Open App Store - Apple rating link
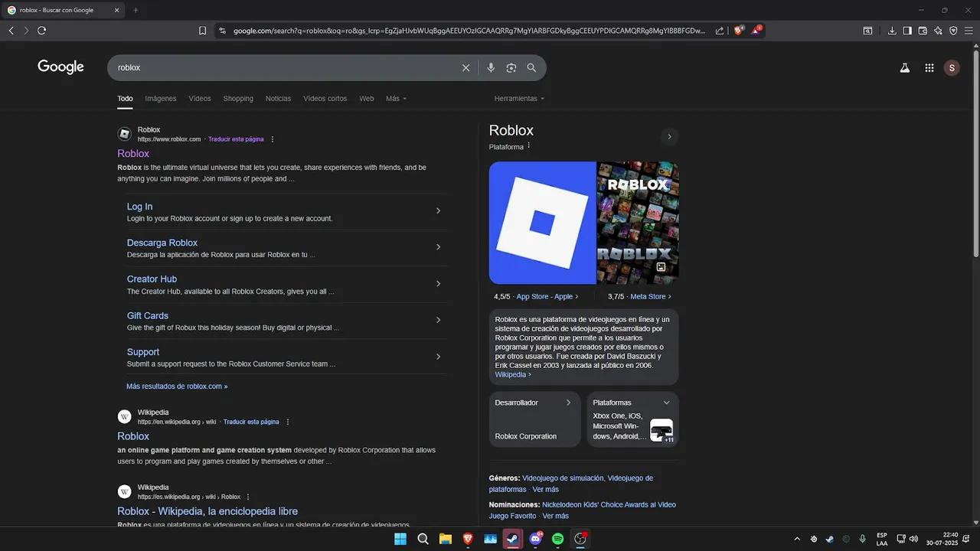 point(547,296)
